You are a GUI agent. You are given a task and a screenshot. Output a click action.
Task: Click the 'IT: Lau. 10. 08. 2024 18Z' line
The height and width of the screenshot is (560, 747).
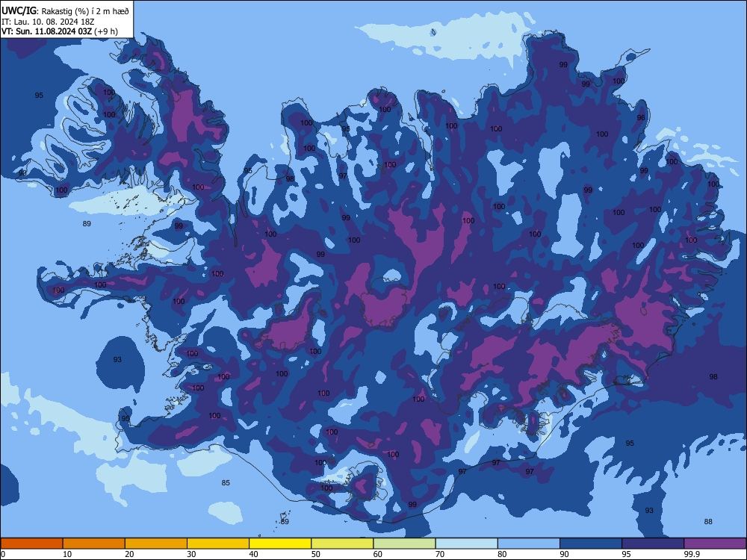(48, 22)
